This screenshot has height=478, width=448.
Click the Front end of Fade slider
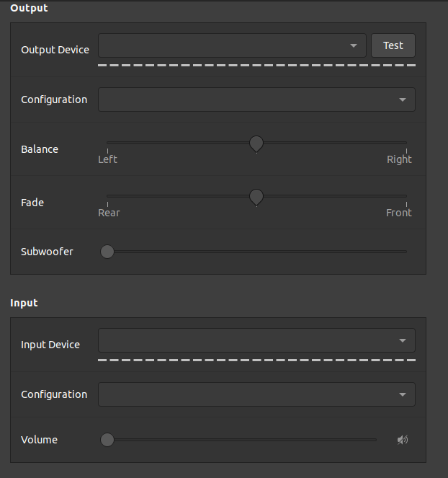click(406, 196)
